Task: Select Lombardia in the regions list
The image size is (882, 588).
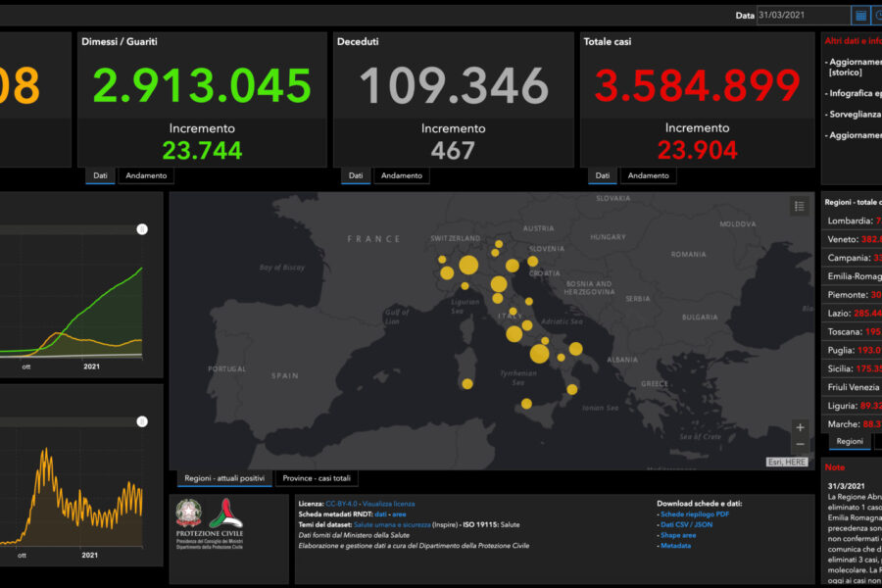Action: click(849, 220)
